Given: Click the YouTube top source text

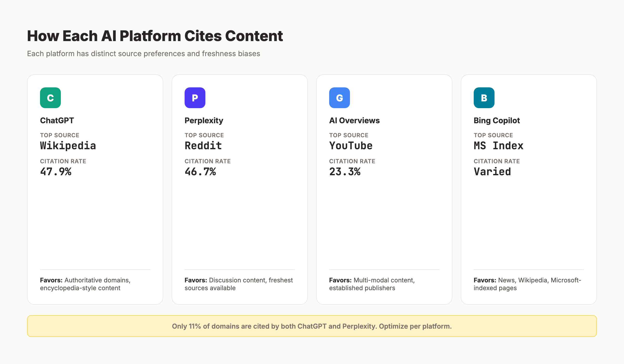Looking at the screenshot, I should click(x=351, y=146).
